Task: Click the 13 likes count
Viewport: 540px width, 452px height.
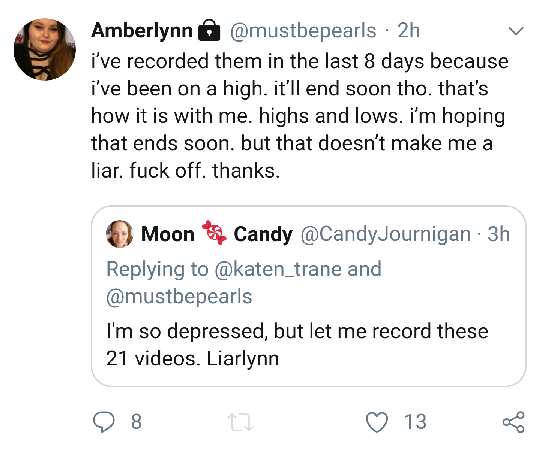Action: click(415, 422)
